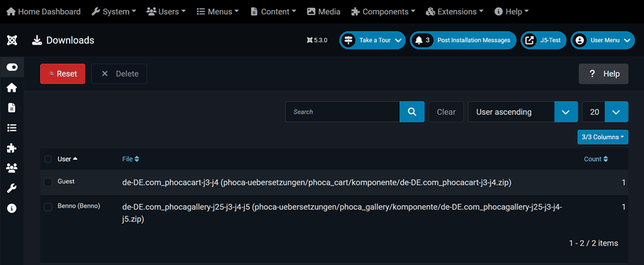Focus the Search input field
The width and height of the screenshot is (644, 265).
click(x=343, y=112)
